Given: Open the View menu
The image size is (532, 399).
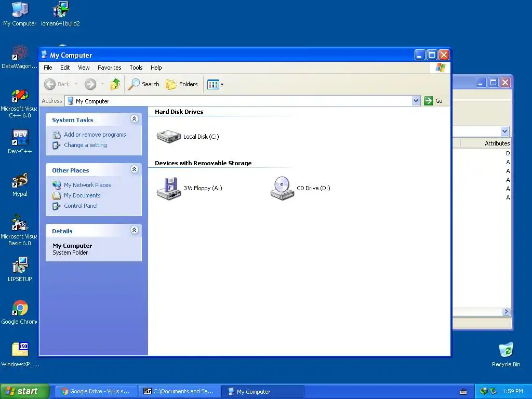Looking at the screenshot, I should 84,68.
